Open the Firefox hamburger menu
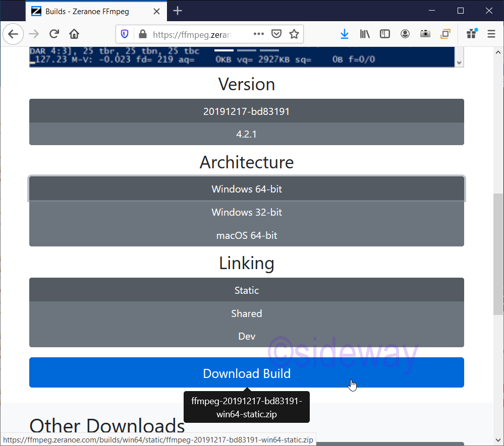 491,34
